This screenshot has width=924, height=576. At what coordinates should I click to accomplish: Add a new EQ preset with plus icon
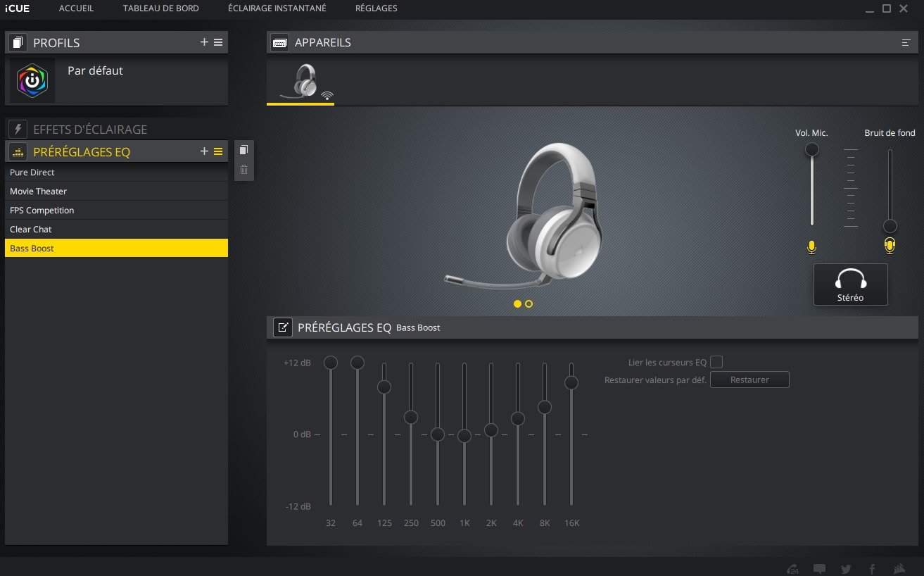204,151
